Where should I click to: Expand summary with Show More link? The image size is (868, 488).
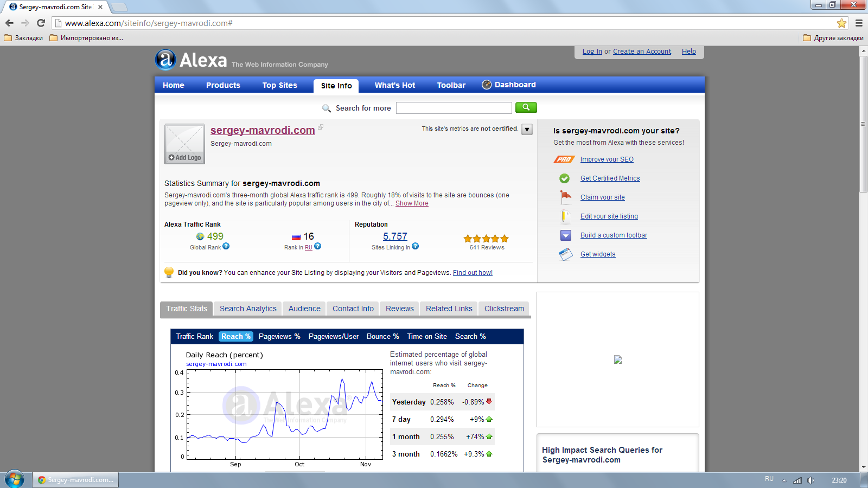[412, 203]
